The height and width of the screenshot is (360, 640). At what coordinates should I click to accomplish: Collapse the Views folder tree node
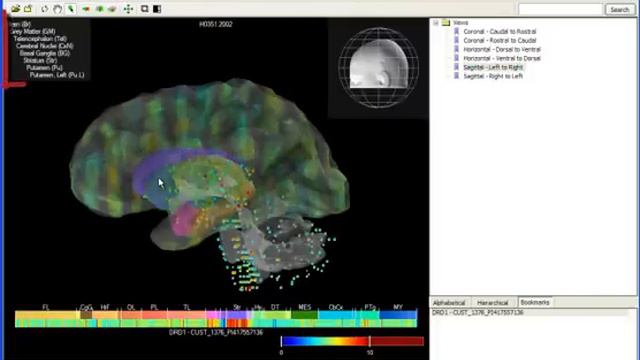[436, 23]
